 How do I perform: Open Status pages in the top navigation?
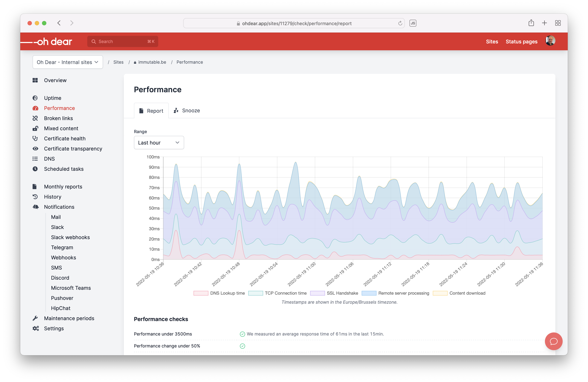tap(521, 41)
